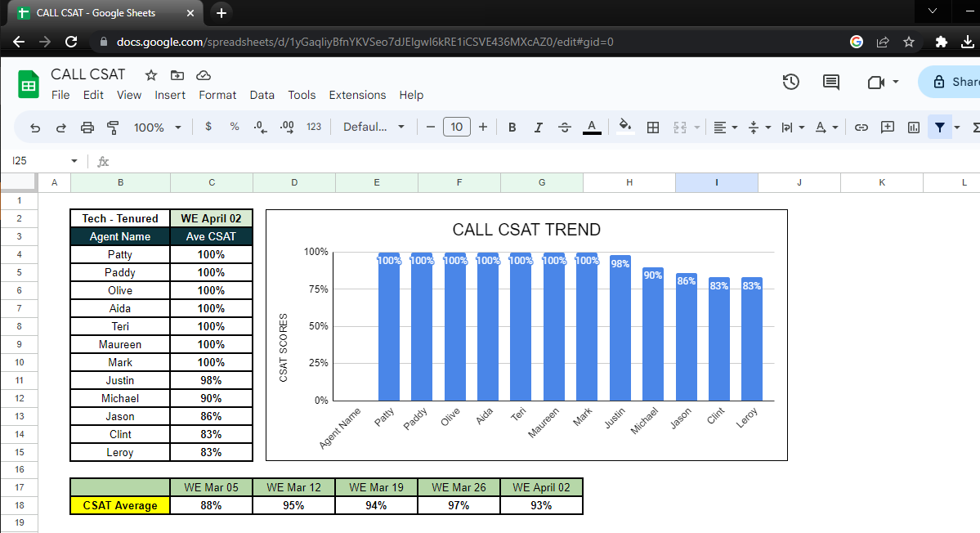Open the version history clock icon
The height and width of the screenshot is (533, 980).
(790, 82)
